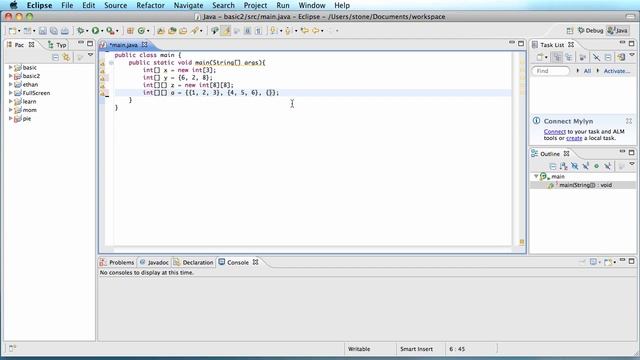Open Task List view menu triangle
This screenshot has width=640, height=360.
[x=632, y=55]
